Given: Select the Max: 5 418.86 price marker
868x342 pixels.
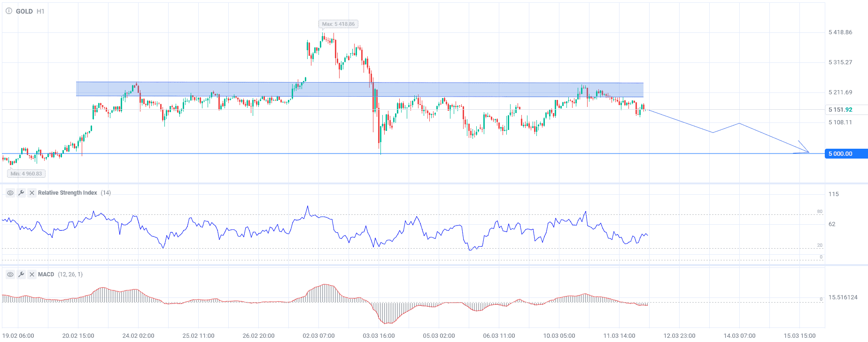Looking at the screenshot, I should click(338, 24).
